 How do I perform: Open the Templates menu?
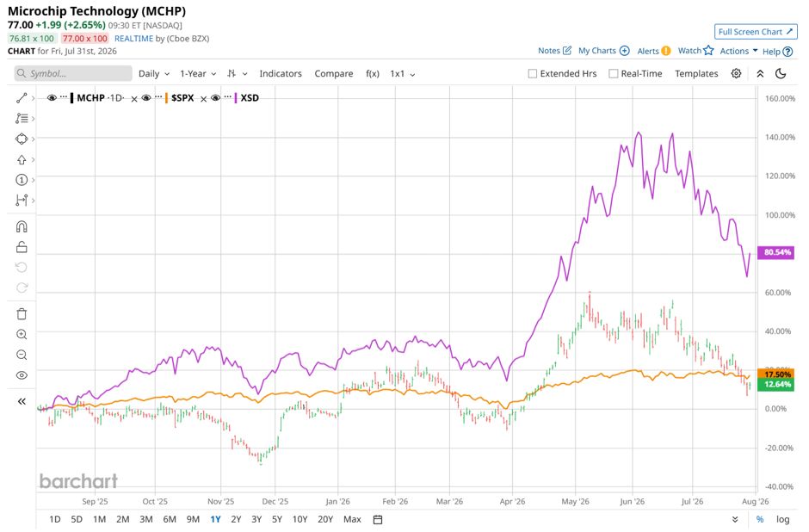(x=696, y=74)
